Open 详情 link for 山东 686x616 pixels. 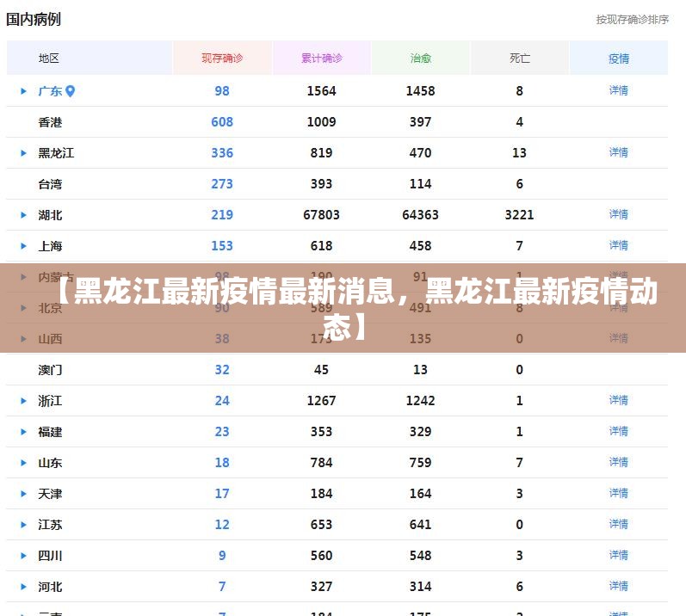coord(619,463)
